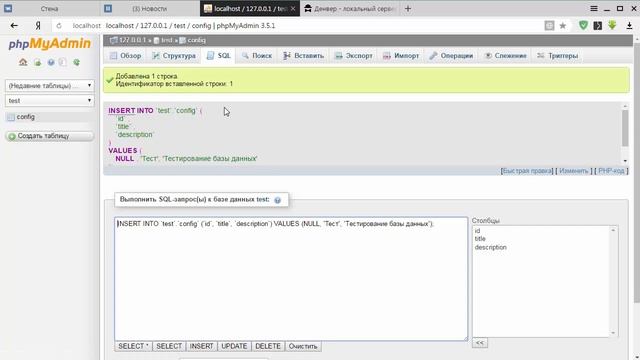Click browser back arrow
Viewport: 640px width, 360px height.
14,25
